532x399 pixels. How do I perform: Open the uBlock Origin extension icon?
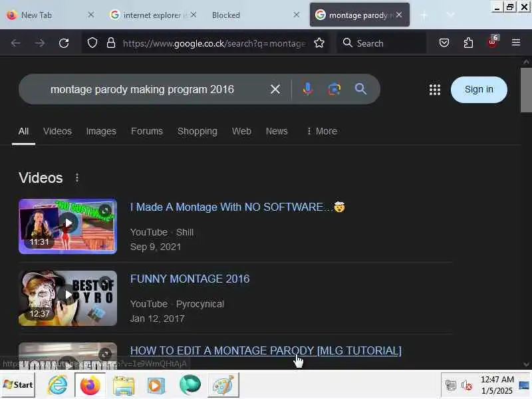(x=493, y=42)
